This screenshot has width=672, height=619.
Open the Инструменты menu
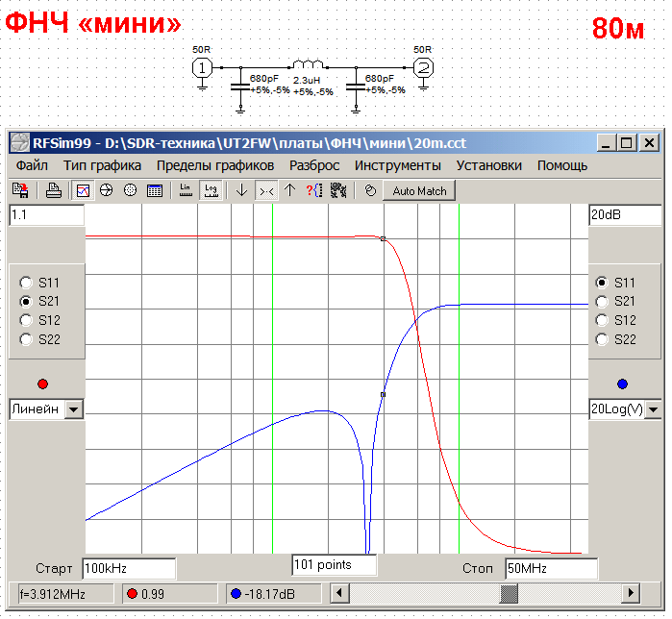397,165
